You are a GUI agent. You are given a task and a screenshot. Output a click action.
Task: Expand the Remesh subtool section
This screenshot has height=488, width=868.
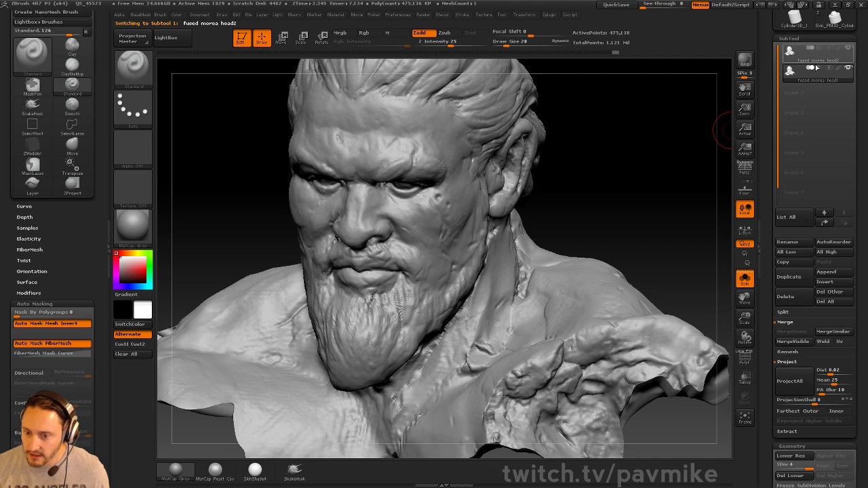click(x=787, y=352)
